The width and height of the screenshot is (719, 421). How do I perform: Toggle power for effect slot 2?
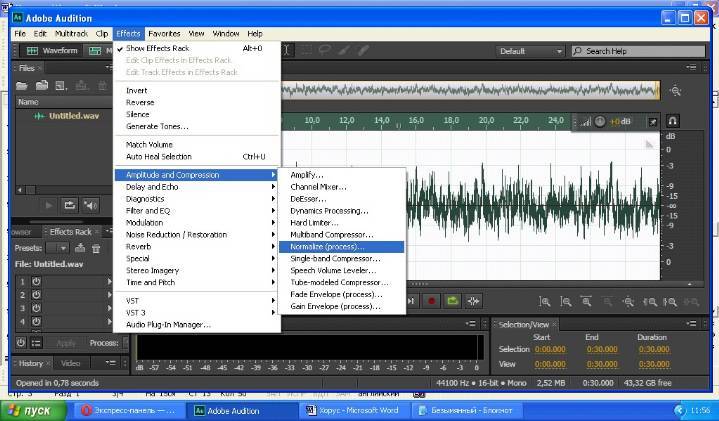36,294
